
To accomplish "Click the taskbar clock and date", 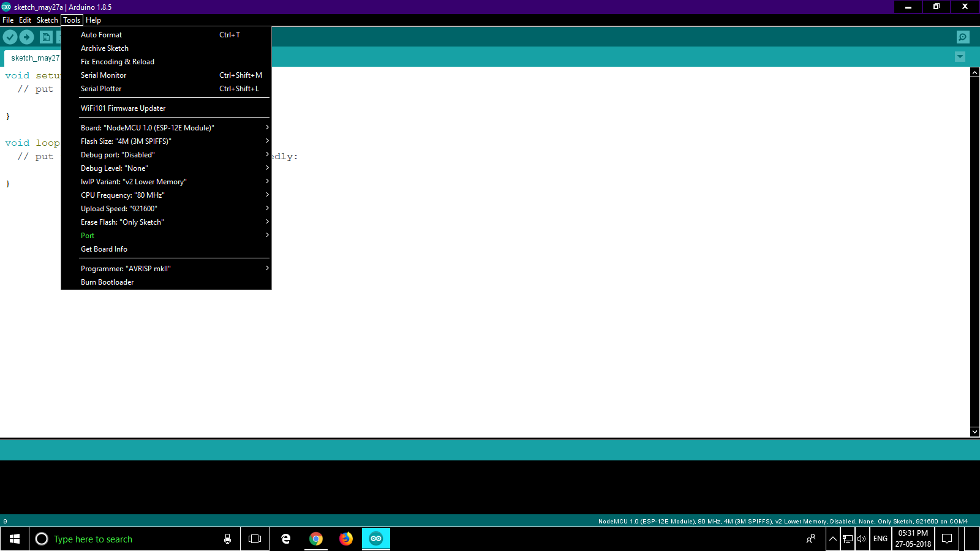I will [913, 539].
